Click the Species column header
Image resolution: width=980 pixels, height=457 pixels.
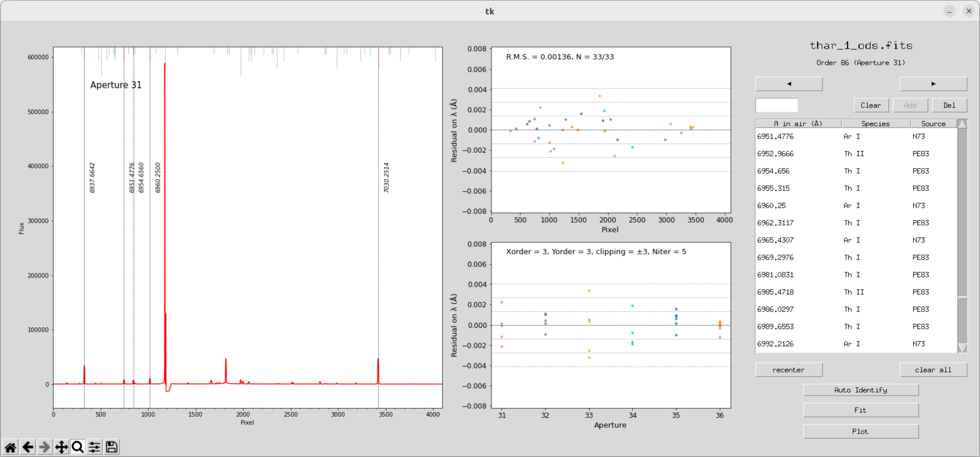click(x=875, y=124)
